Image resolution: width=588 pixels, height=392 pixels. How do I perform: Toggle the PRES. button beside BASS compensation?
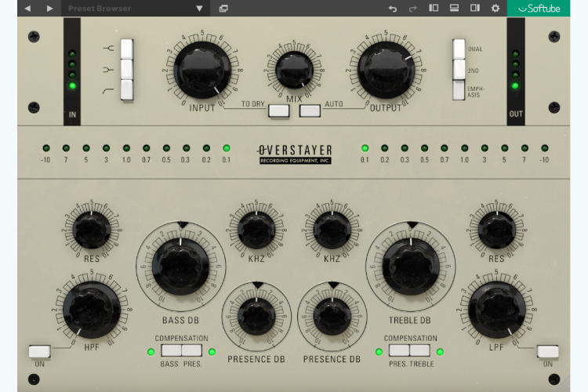191,350
